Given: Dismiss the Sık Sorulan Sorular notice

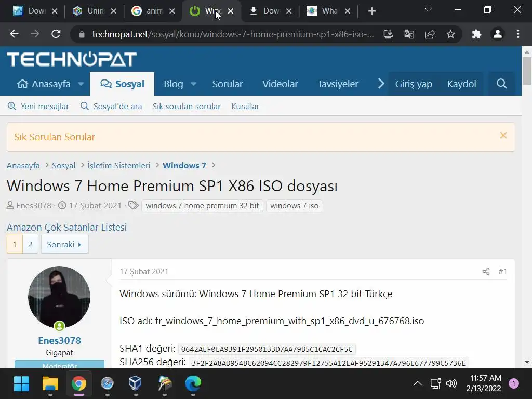Looking at the screenshot, I should (x=503, y=136).
